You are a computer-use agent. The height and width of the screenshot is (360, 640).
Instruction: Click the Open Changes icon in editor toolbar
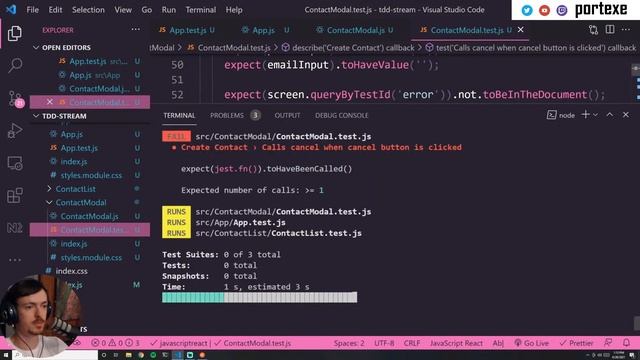click(x=593, y=30)
